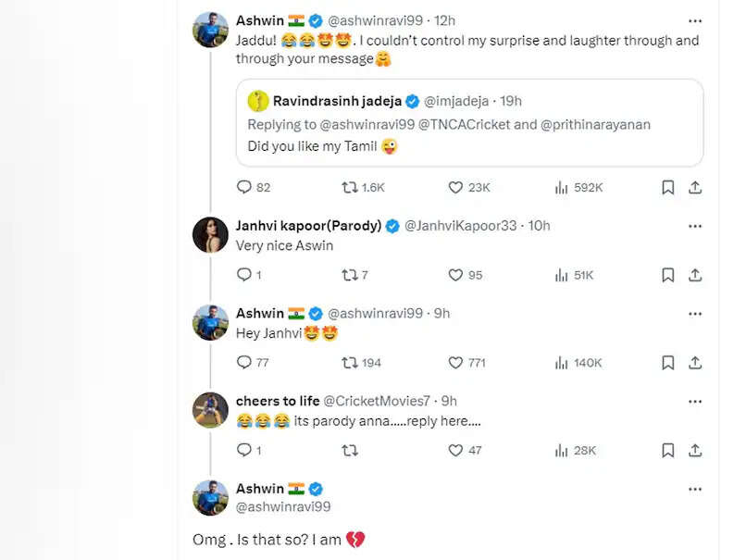Share the 'Very nice Aswin' tweet
The height and width of the screenshot is (560, 746).
click(695, 275)
